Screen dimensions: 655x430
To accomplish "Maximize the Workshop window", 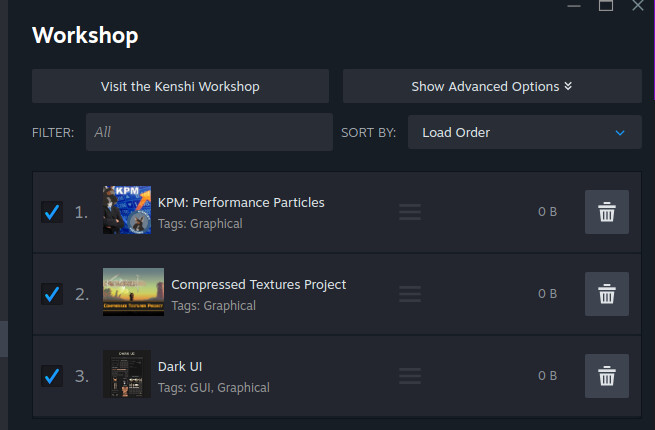I will [606, 5].
